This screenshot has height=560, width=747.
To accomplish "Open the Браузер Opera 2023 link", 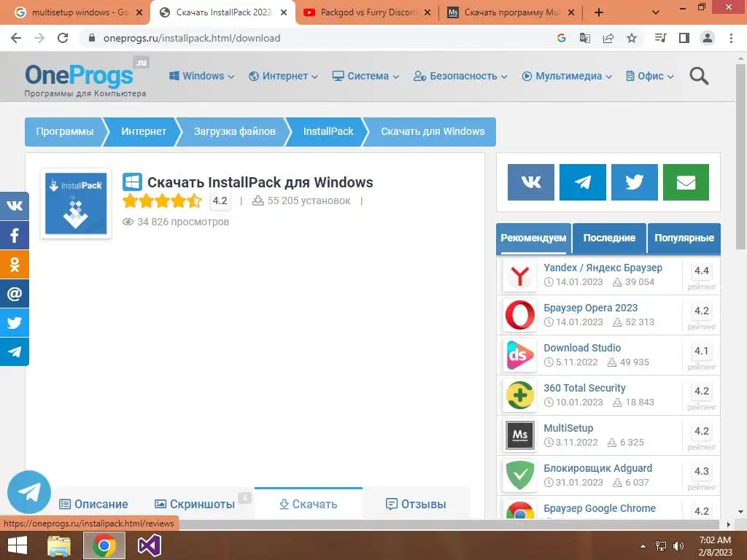I will [x=590, y=308].
